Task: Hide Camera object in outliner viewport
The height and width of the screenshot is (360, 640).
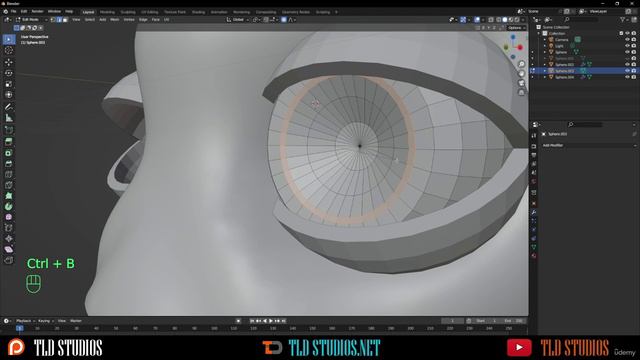Action: (x=627, y=40)
